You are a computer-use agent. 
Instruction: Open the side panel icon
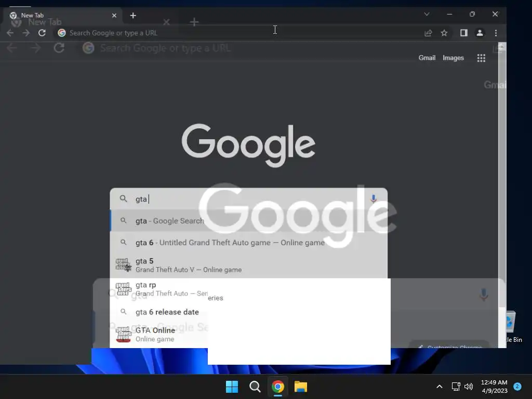pyautogui.click(x=464, y=33)
